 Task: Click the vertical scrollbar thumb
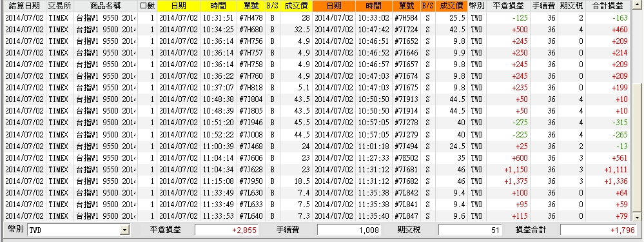tap(637, 148)
